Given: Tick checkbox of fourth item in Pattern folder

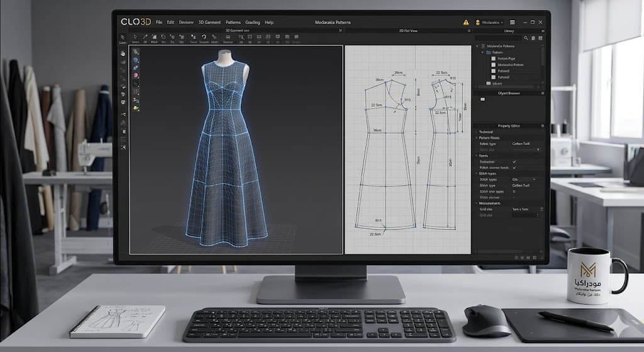Looking at the screenshot, I should point(493,77).
